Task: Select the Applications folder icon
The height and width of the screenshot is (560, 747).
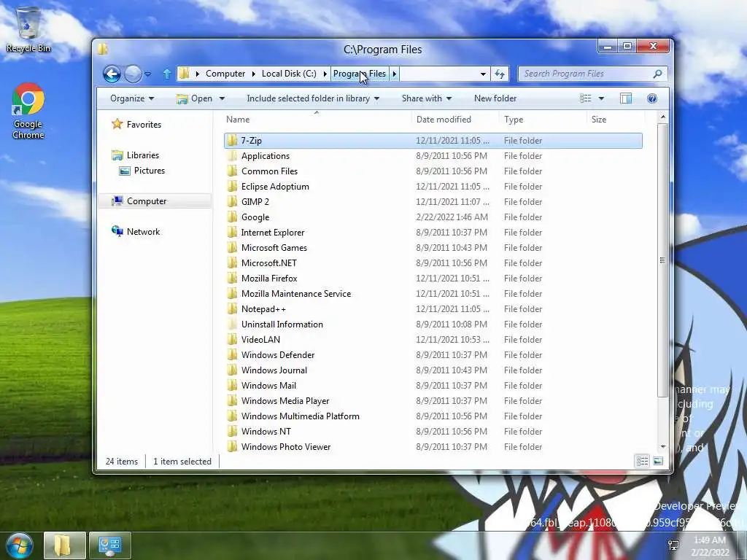Action: click(232, 156)
